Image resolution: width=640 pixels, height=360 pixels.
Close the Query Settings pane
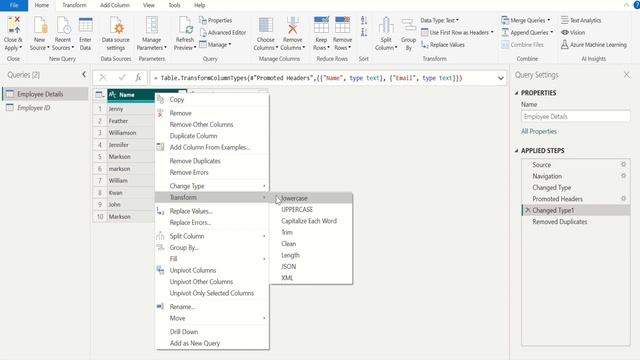626,75
